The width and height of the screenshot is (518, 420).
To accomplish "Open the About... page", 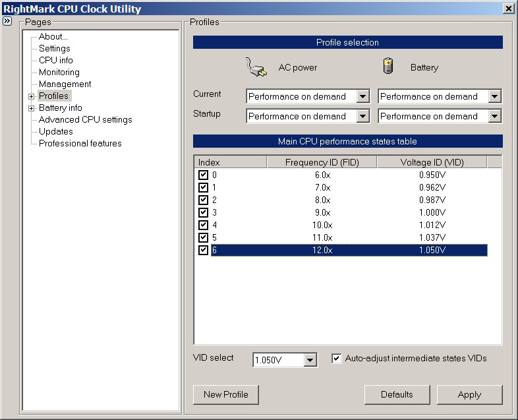I will coord(53,36).
